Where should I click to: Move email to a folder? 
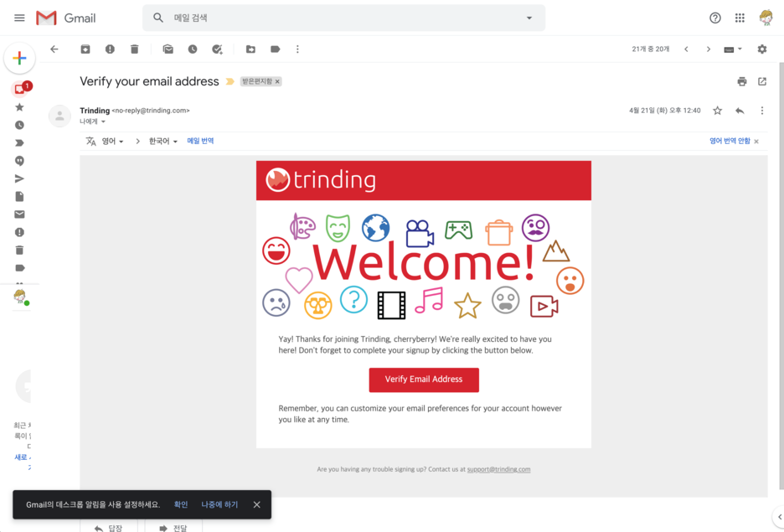point(250,49)
